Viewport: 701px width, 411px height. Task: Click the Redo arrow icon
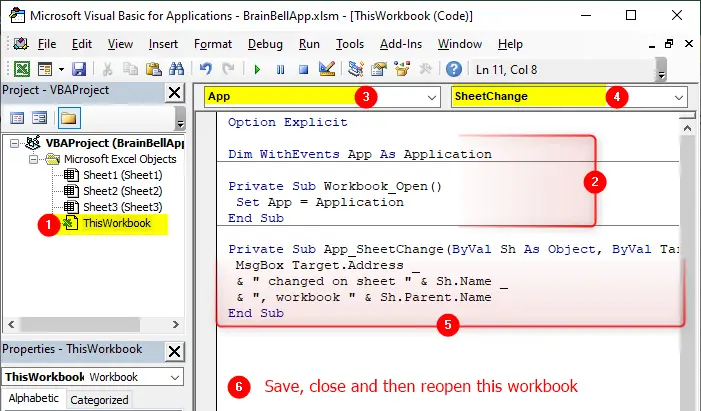(x=228, y=69)
